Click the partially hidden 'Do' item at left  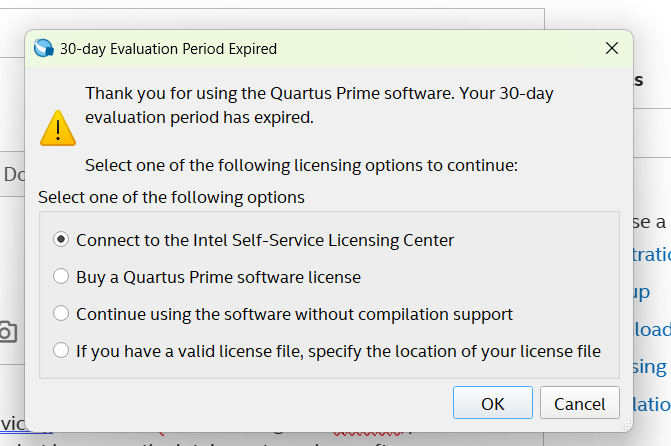pyautogui.click(x=13, y=174)
